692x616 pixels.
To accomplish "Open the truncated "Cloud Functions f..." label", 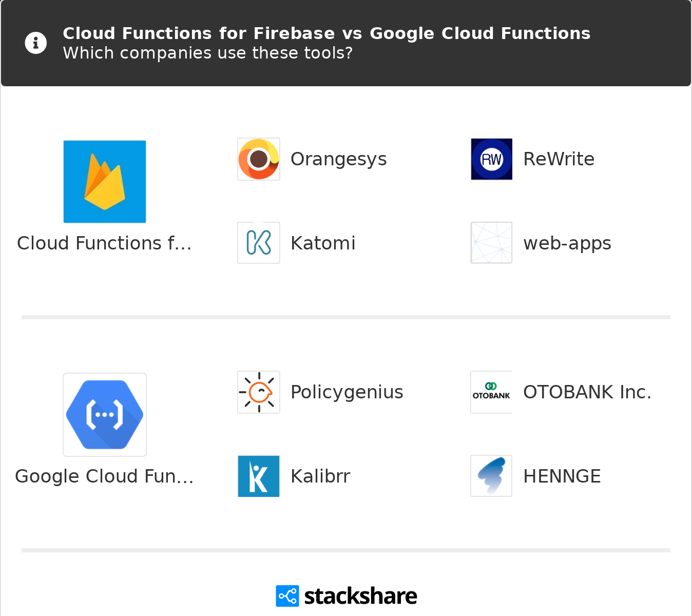I will coord(104,243).
